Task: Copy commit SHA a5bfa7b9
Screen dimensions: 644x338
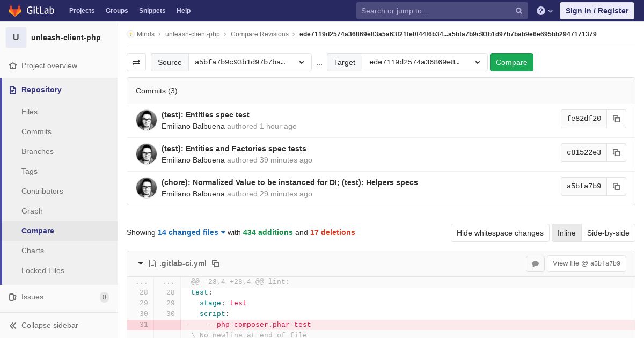Action: (616, 186)
